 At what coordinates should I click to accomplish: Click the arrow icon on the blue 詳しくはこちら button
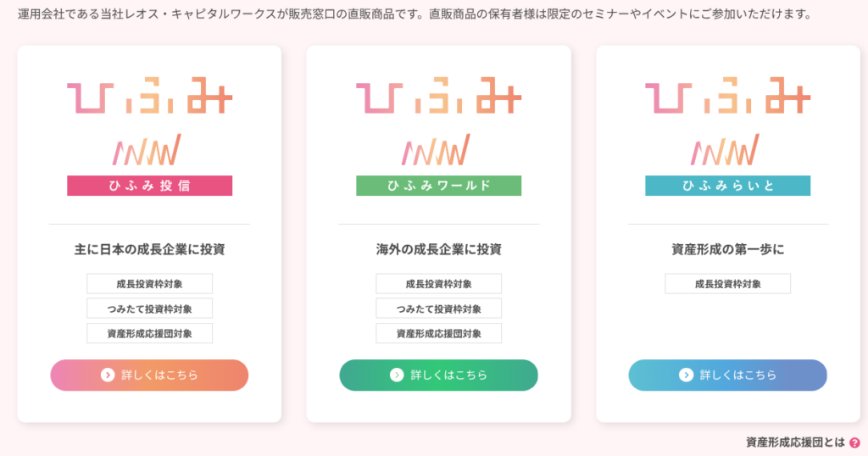[x=686, y=375]
